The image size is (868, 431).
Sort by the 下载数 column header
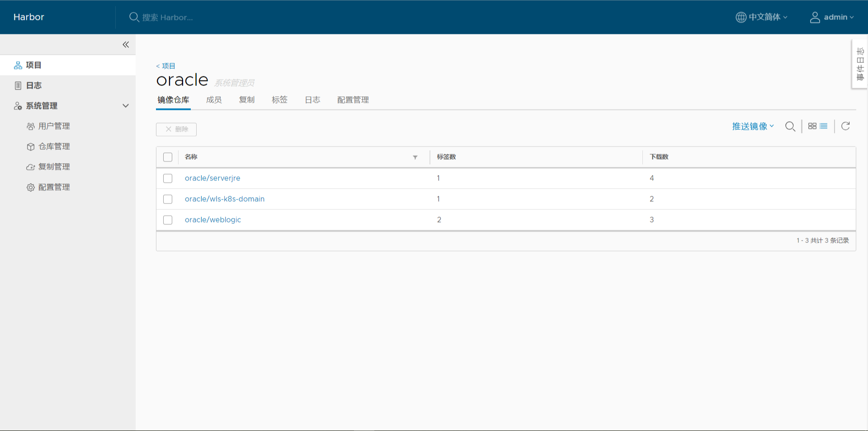coord(659,157)
